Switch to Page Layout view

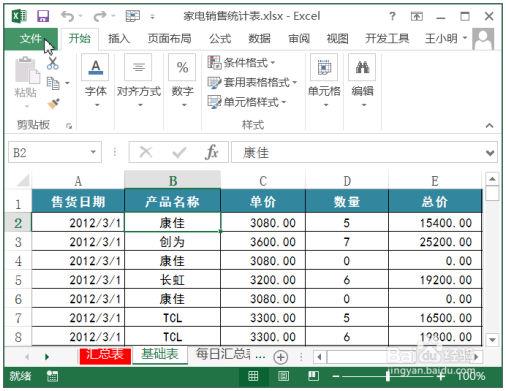click(283, 376)
